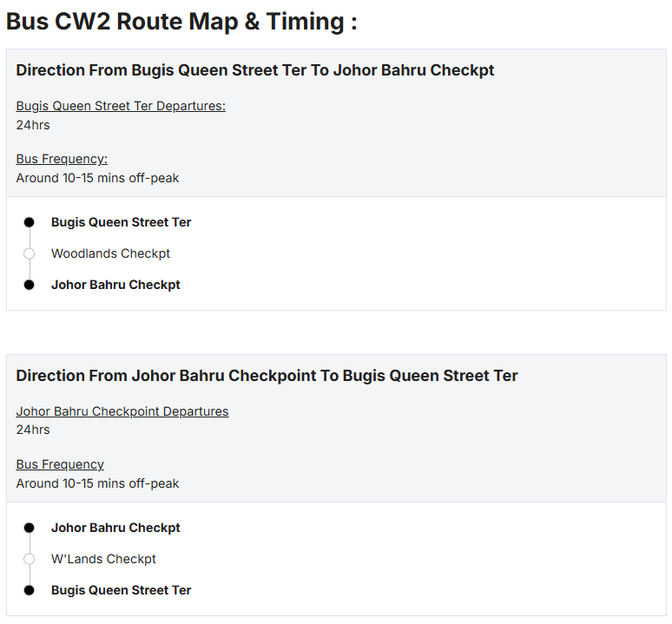Click the black dot beside the first route's starting stop Bugis Queen Street Ter

(29, 222)
